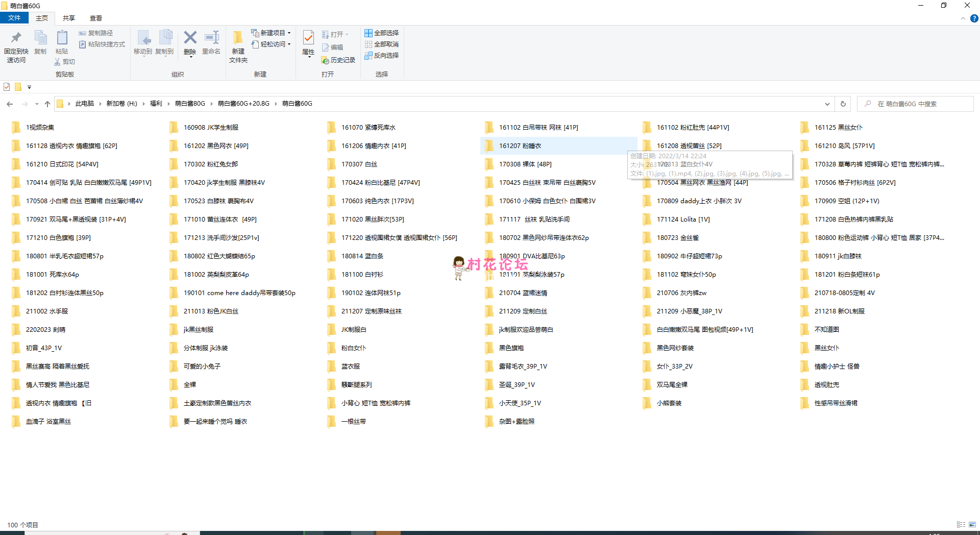
Task: Switch to details view layout toggle
Action: 961,525
